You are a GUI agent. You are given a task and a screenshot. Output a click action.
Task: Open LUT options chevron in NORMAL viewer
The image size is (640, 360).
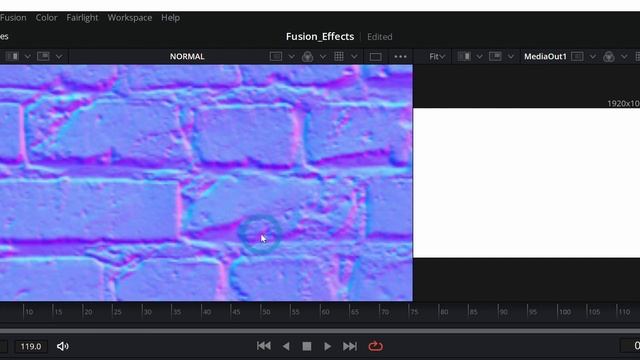[323, 56]
